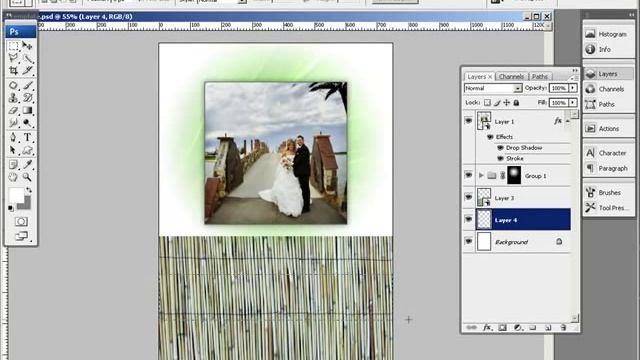This screenshot has width=640, height=360.
Task: Toggle lock transparent pixels
Action: pos(487,103)
